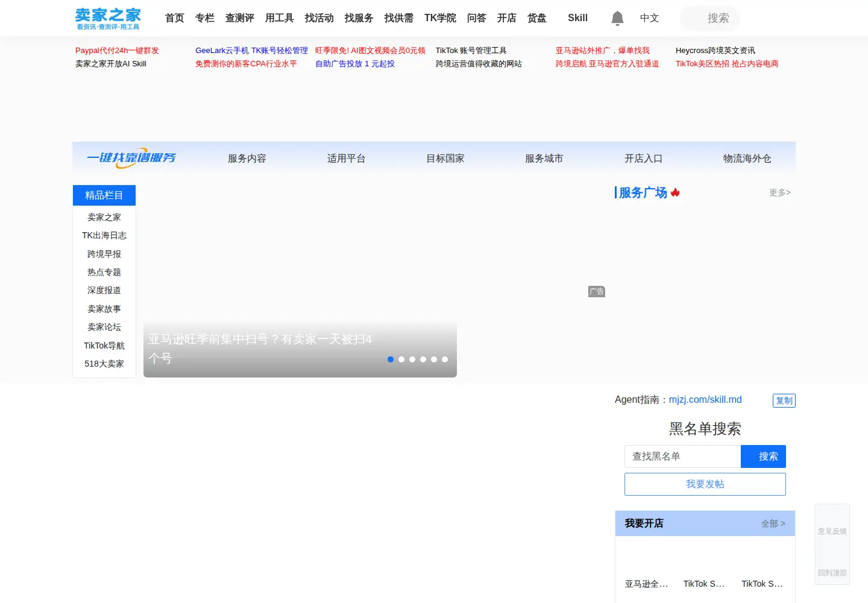Open the 中文 language dropdown
This screenshot has width=868, height=603.
pyautogui.click(x=649, y=18)
